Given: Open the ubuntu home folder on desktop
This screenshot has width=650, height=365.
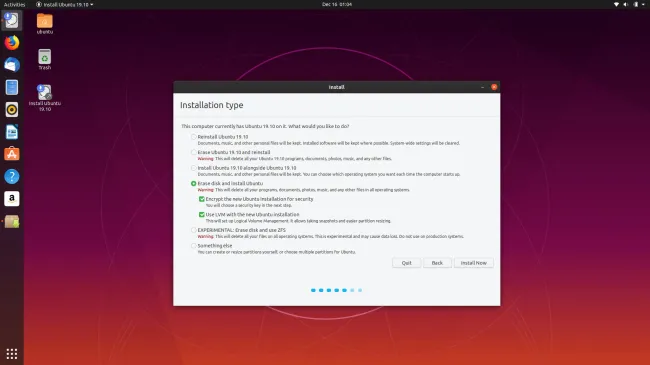Looking at the screenshot, I should click(x=45, y=24).
